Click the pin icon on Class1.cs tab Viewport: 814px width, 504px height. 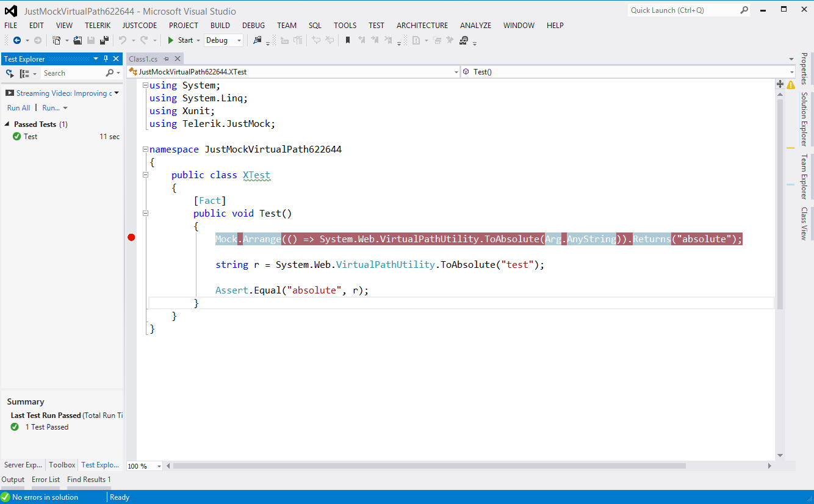coord(166,59)
